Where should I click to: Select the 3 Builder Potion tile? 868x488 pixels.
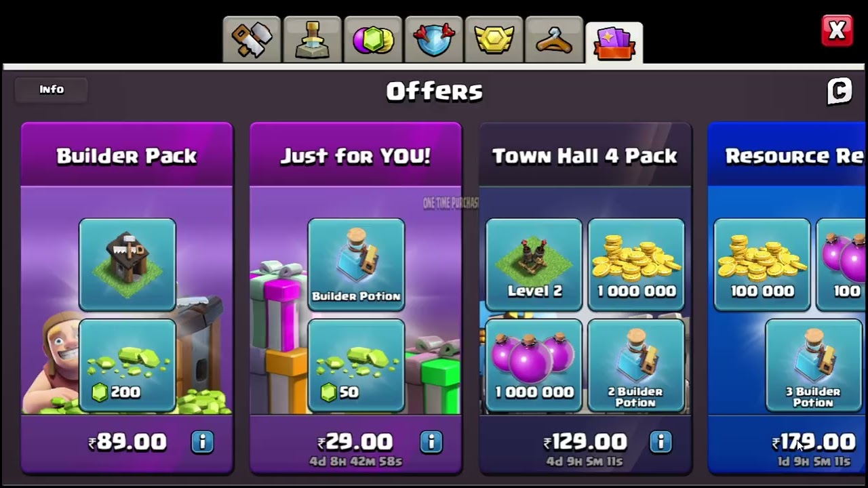tap(814, 366)
